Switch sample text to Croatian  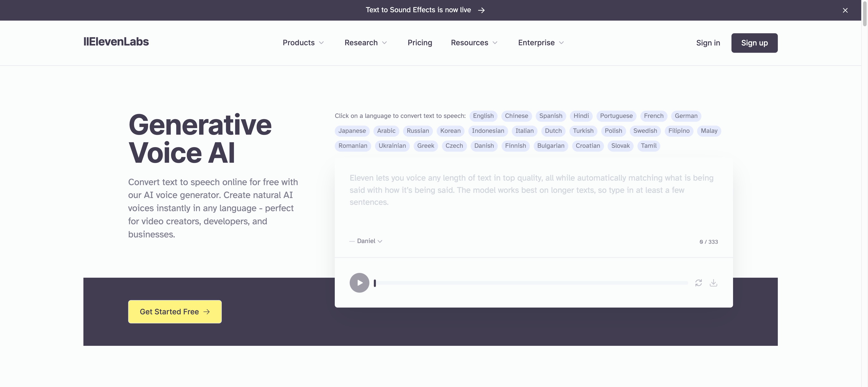tap(588, 146)
